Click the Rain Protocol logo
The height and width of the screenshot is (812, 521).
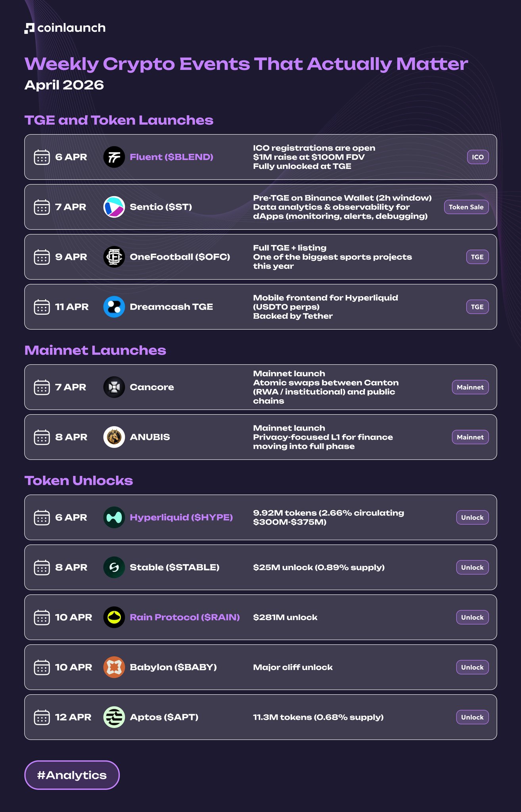(x=114, y=617)
